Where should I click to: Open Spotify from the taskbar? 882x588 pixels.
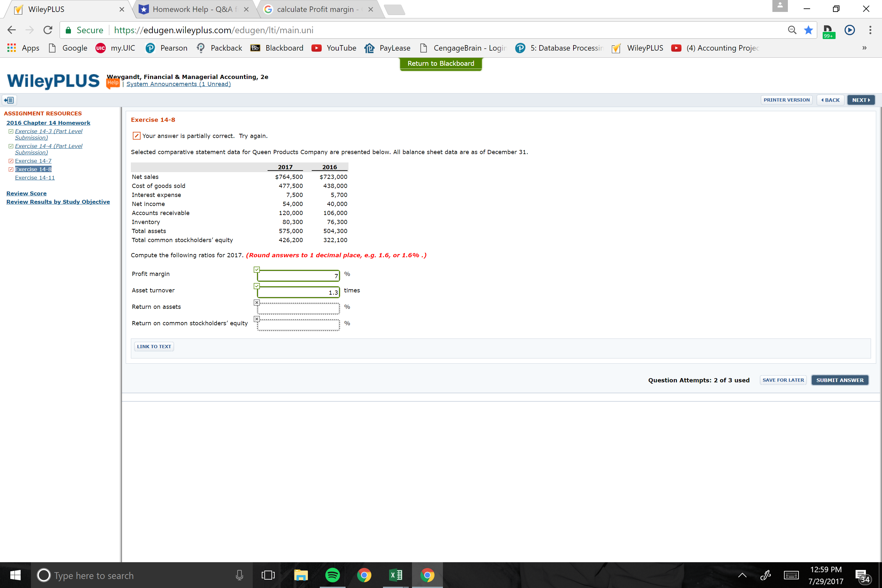pyautogui.click(x=332, y=575)
